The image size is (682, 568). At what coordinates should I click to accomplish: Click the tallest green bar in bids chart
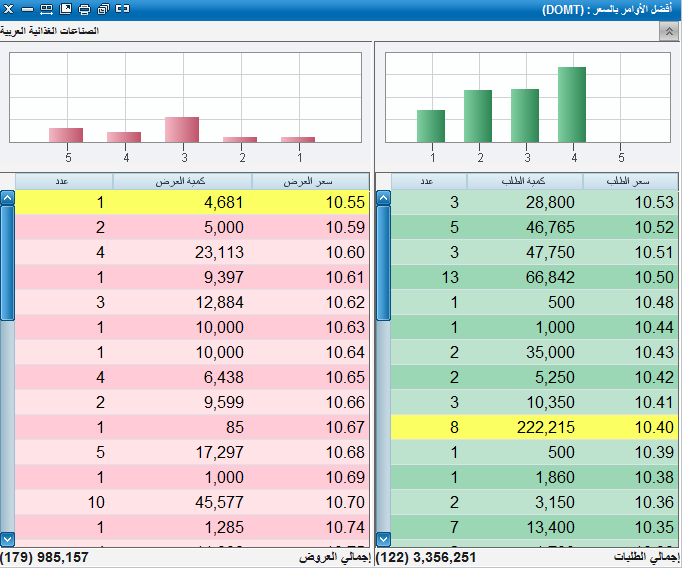coord(571,104)
